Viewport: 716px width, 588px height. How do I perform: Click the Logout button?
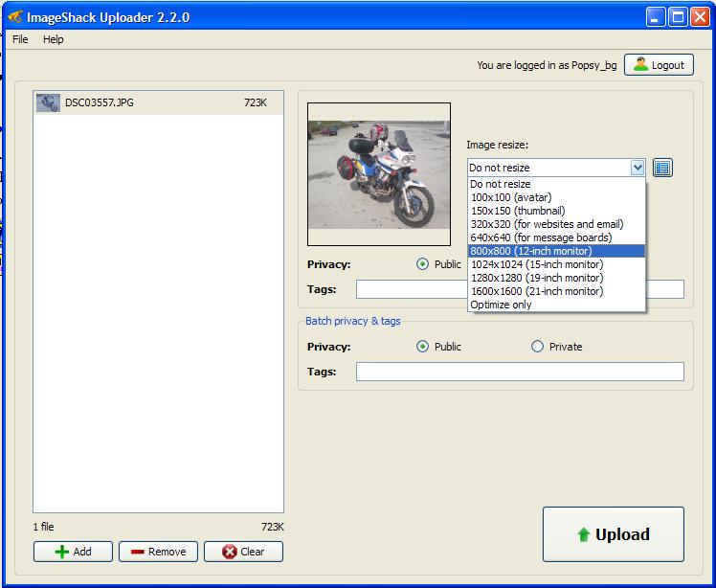(x=659, y=65)
